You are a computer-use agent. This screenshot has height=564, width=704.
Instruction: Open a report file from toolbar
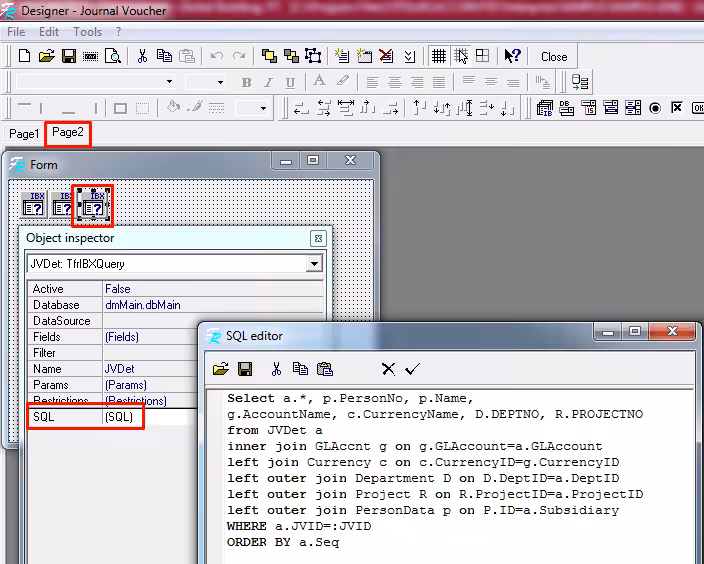pos(46,56)
